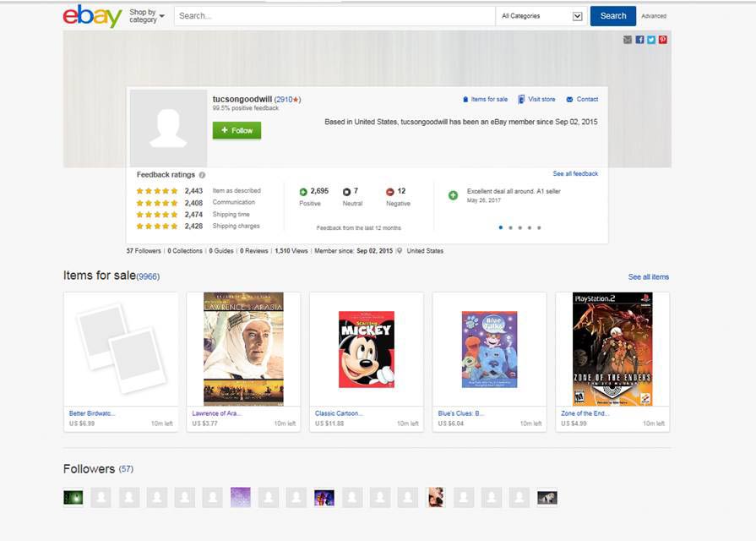The image size is (756, 541).
Task: Click the location pin icon by United States
Action: (x=400, y=251)
